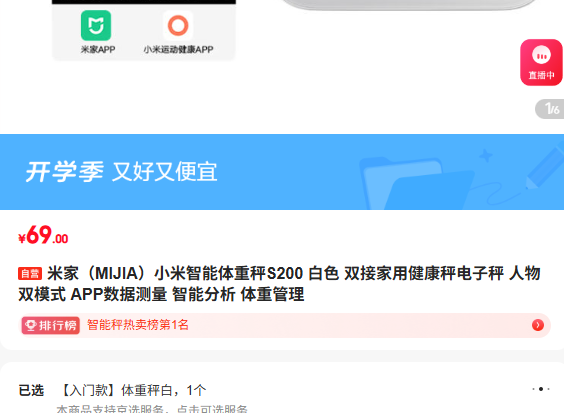Viewport: 564px width, 413px height.
Task: Expand the ranking bar red arrow
Action: 538,325
